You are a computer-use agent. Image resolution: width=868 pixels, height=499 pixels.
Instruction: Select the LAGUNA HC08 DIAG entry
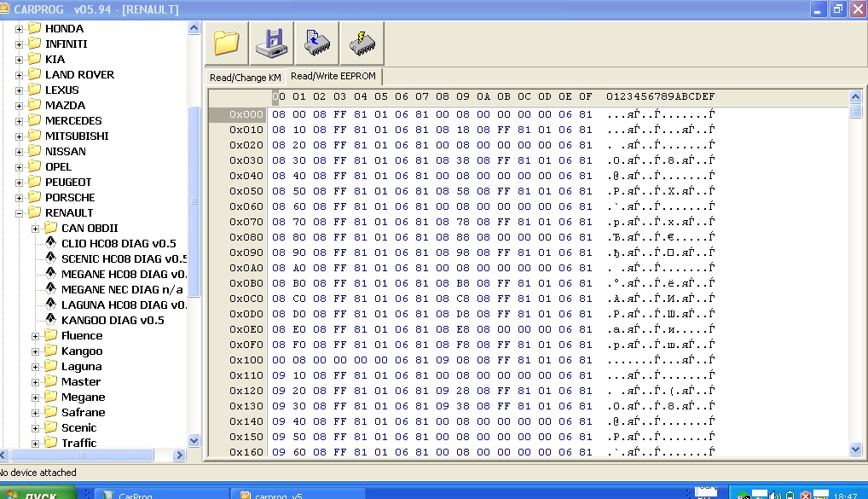[124, 305]
